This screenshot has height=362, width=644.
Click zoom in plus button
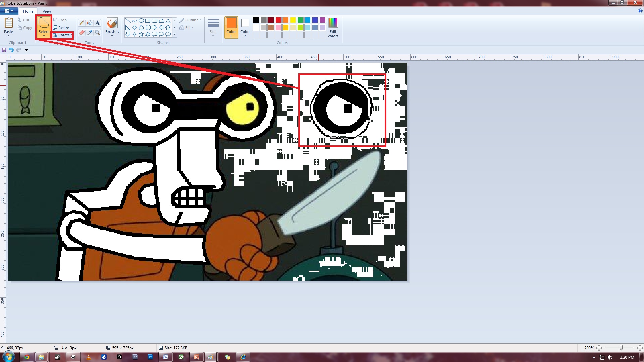[640, 348]
